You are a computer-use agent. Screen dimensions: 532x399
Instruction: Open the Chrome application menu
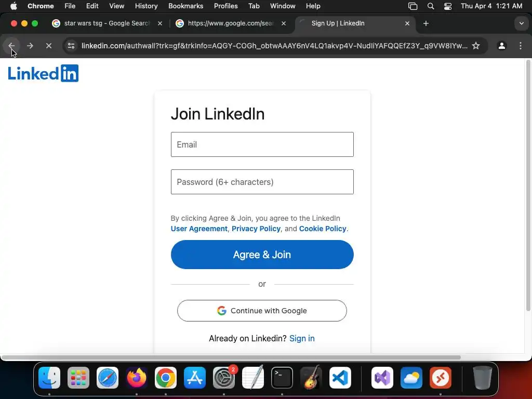(x=41, y=6)
